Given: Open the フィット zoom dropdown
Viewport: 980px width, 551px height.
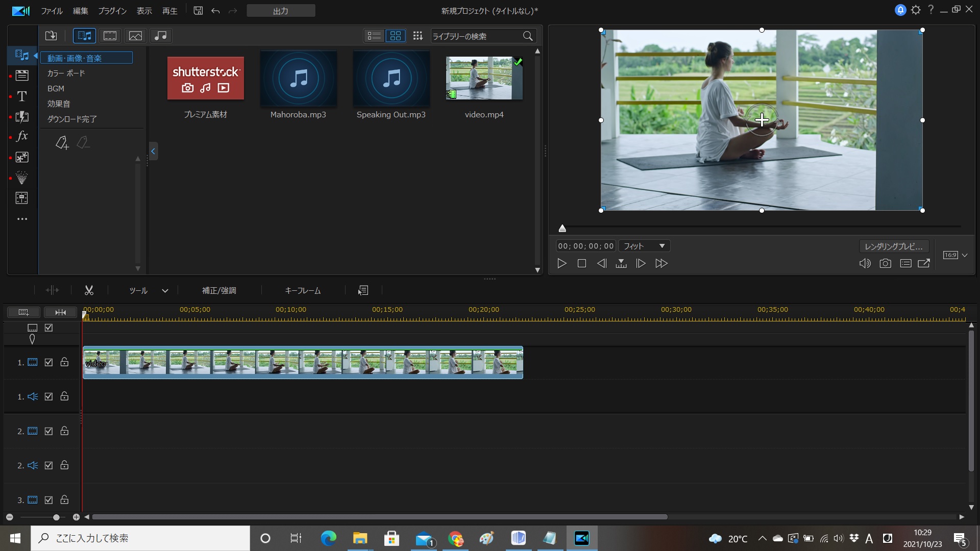Looking at the screenshot, I should (644, 246).
